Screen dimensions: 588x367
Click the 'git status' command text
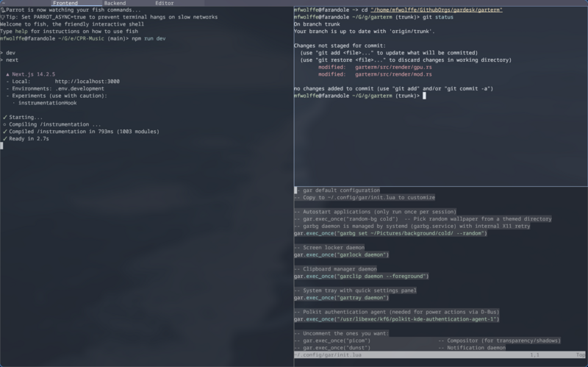438,17
